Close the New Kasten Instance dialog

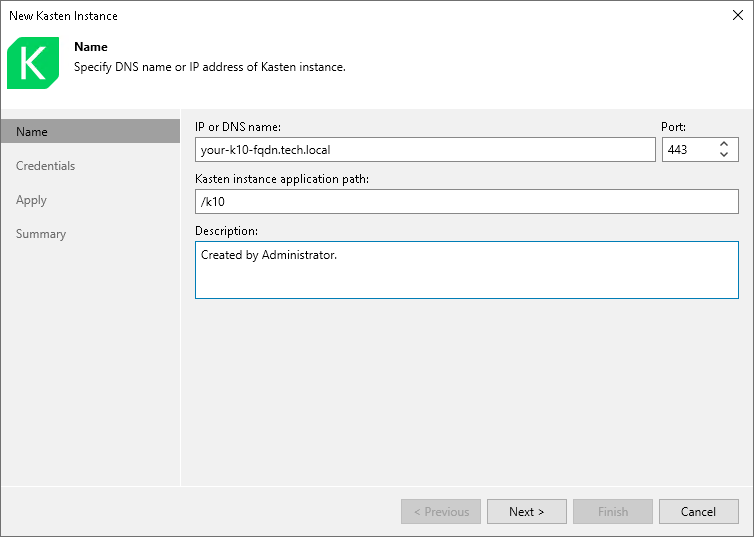click(x=738, y=15)
